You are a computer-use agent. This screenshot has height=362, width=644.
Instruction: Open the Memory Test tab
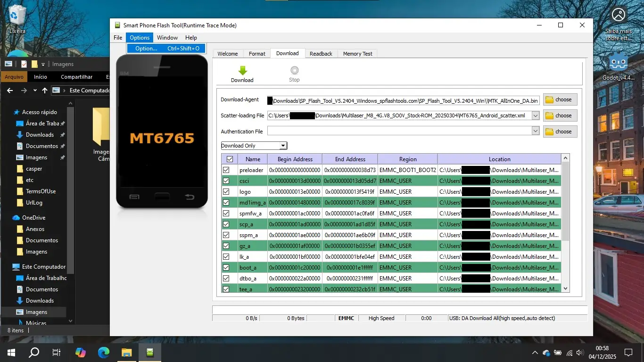pyautogui.click(x=357, y=54)
